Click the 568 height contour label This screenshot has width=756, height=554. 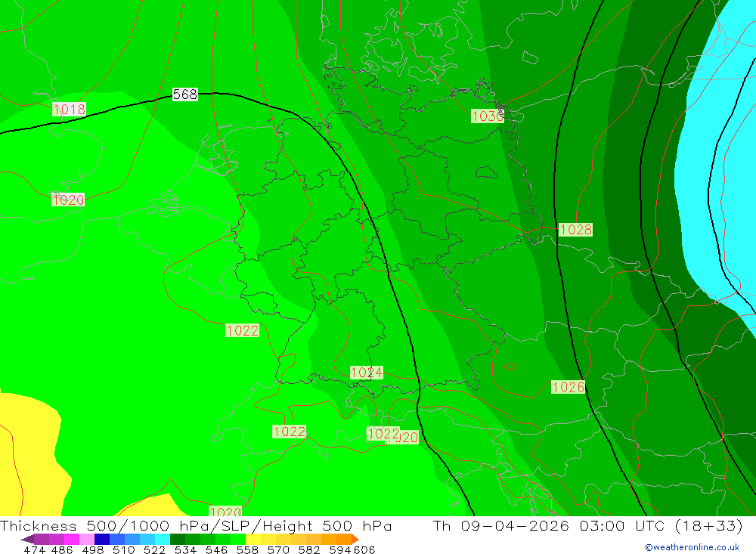pyautogui.click(x=185, y=94)
